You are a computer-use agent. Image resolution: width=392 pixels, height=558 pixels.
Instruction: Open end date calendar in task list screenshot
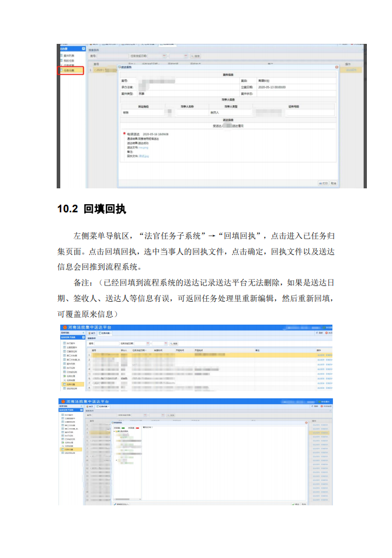coord(165,343)
